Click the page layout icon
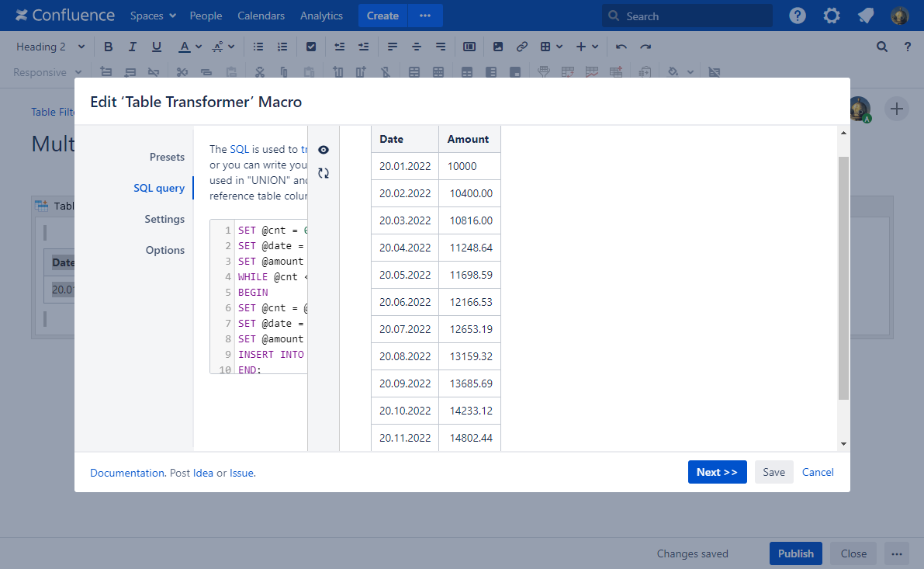The image size is (924, 569). tap(469, 47)
